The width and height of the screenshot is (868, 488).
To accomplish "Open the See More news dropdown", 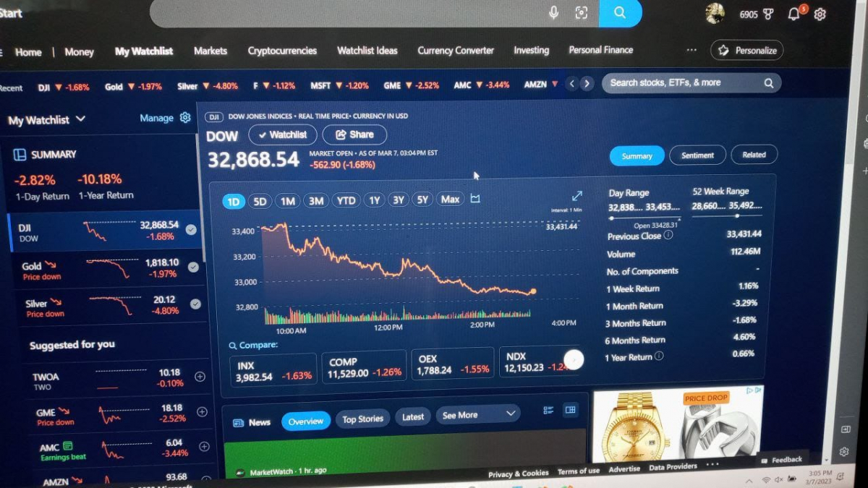I will point(478,415).
